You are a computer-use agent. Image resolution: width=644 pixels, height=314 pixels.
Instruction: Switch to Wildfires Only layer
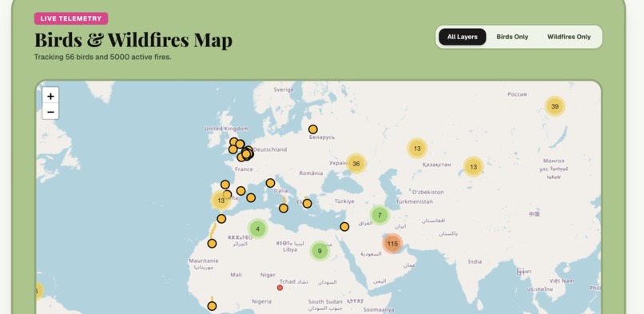(x=569, y=37)
